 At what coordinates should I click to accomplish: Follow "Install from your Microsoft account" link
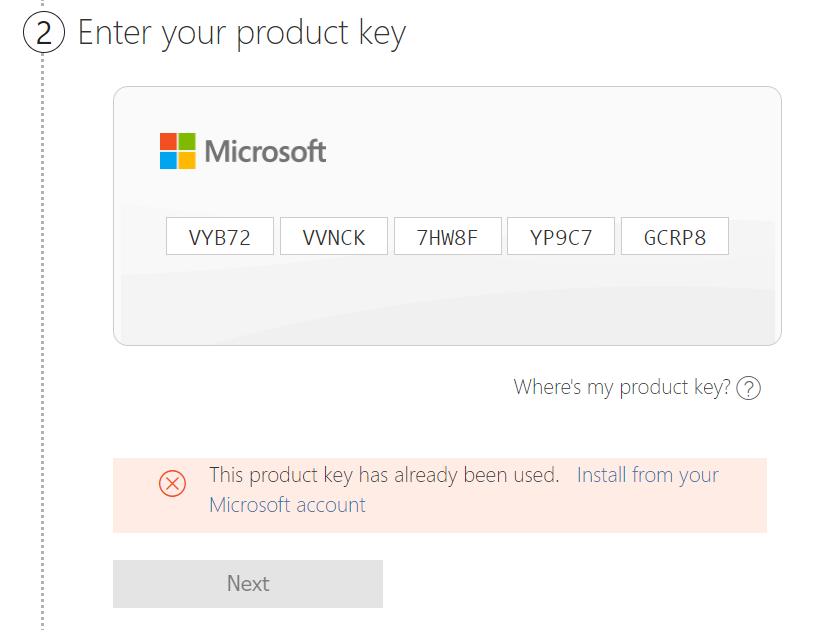point(647,475)
